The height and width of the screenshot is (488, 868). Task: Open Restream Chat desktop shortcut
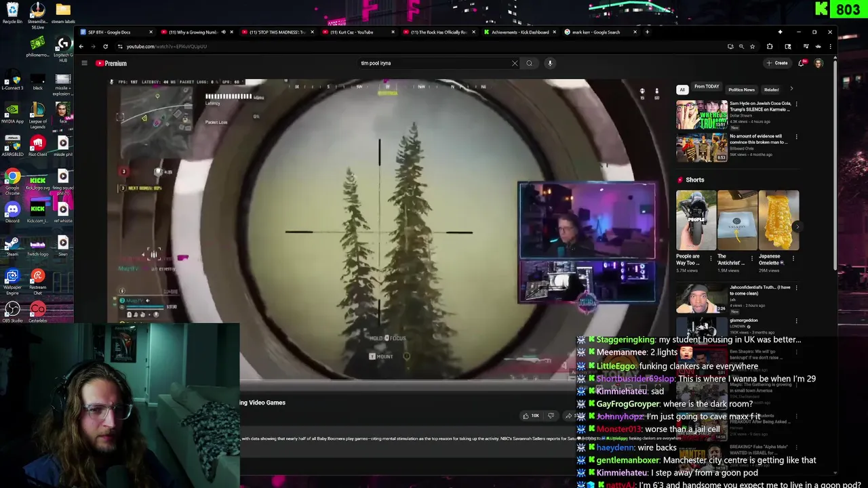click(x=38, y=280)
